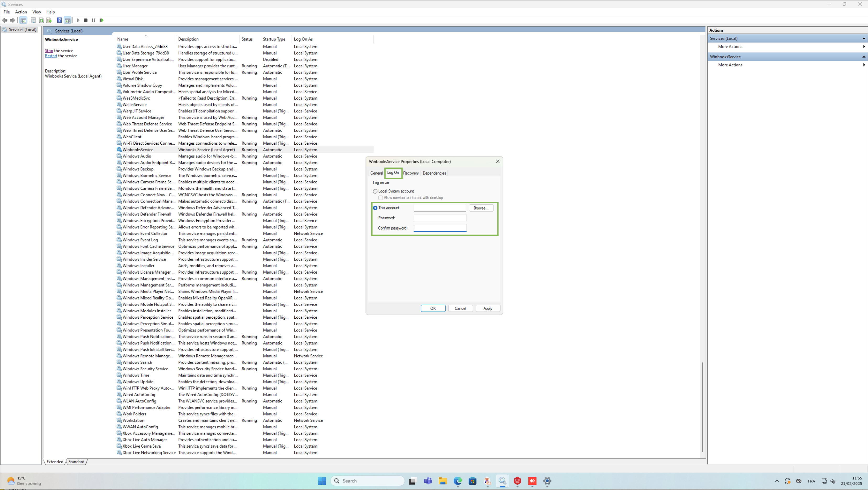Click the Password input field
868x490 pixels.
point(440,218)
